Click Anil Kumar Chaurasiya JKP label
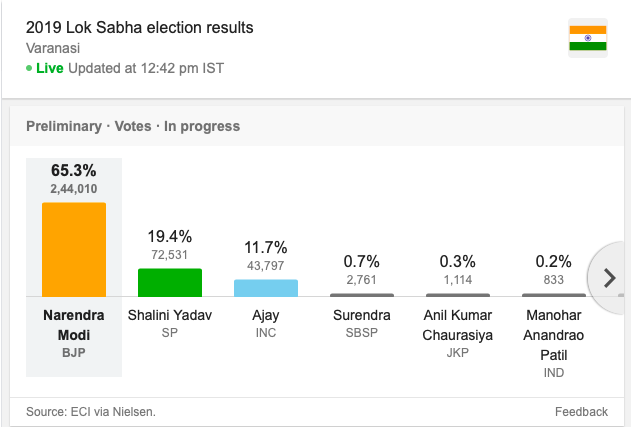 [458, 333]
